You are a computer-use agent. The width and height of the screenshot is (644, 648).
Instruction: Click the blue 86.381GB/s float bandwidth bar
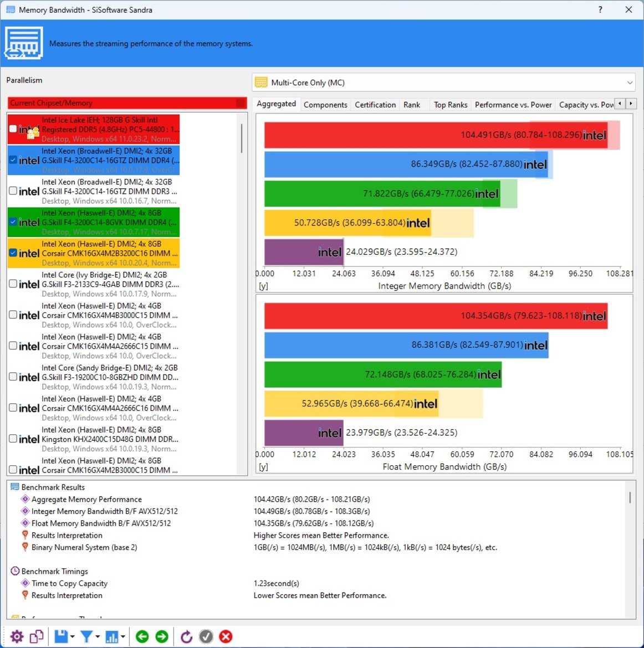[x=406, y=344]
